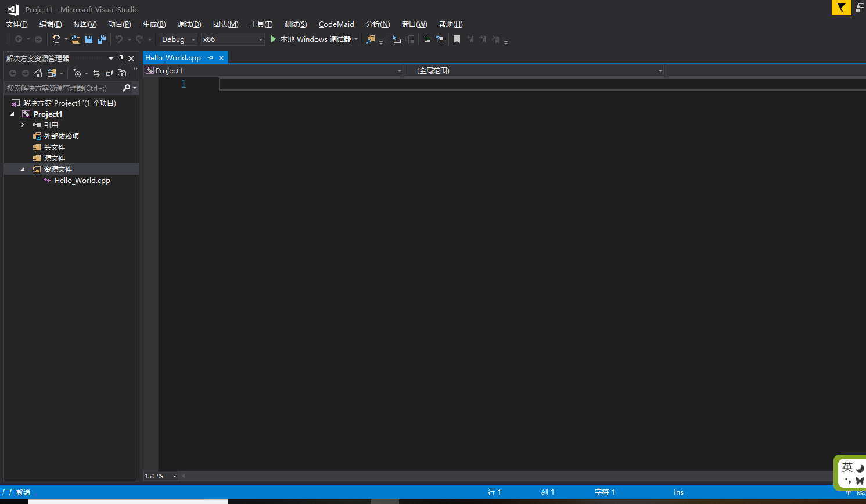The height and width of the screenshot is (504, 866).
Task: Click the Visual Studio logo icon
Action: point(13,9)
